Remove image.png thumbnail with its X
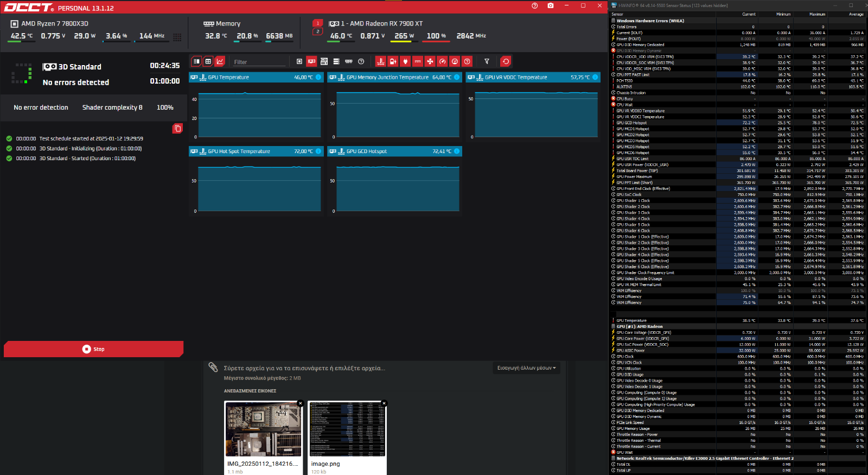This screenshot has width=868, height=475. (384, 403)
